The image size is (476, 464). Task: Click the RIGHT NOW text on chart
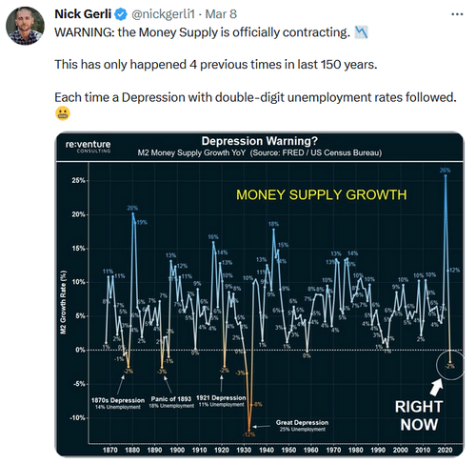[x=419, y=415]
